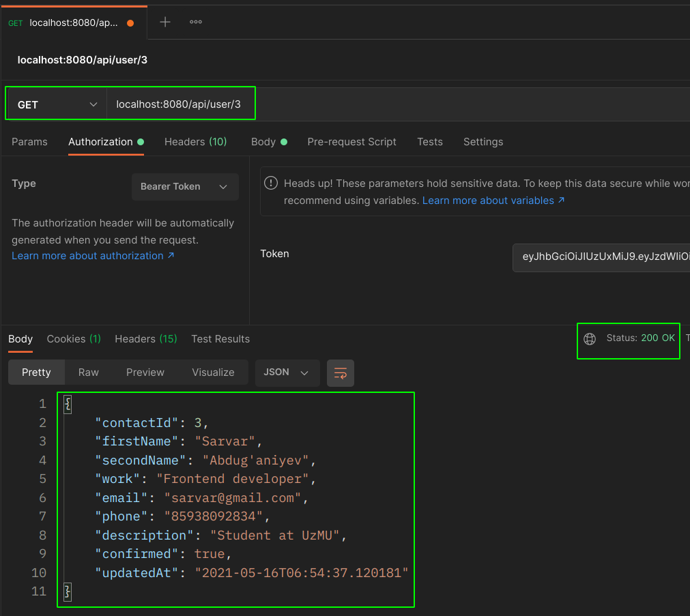Screen dimensions: 690x616
Task: Open the Cookies (1) response tab
Action: coord(73,338)
